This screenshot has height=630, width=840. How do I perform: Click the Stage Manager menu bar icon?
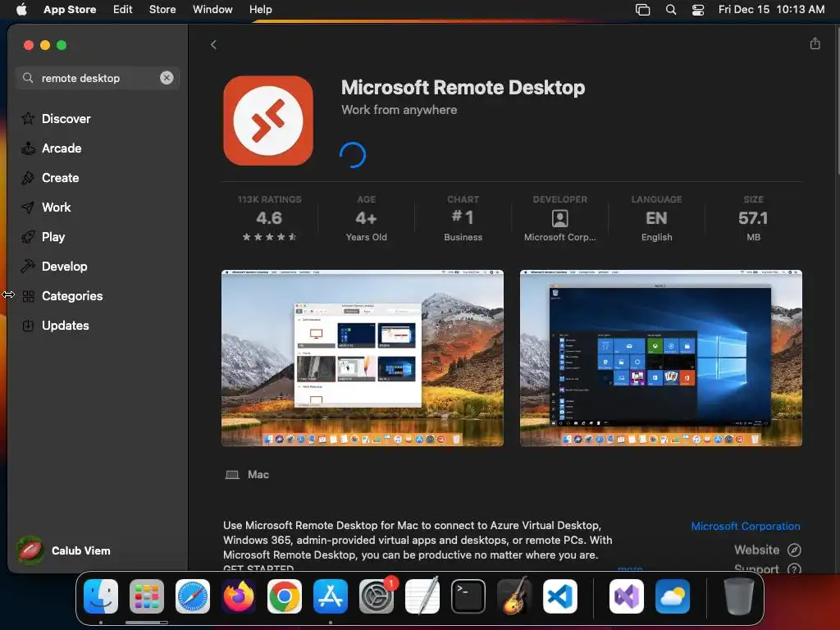point(642,10)
